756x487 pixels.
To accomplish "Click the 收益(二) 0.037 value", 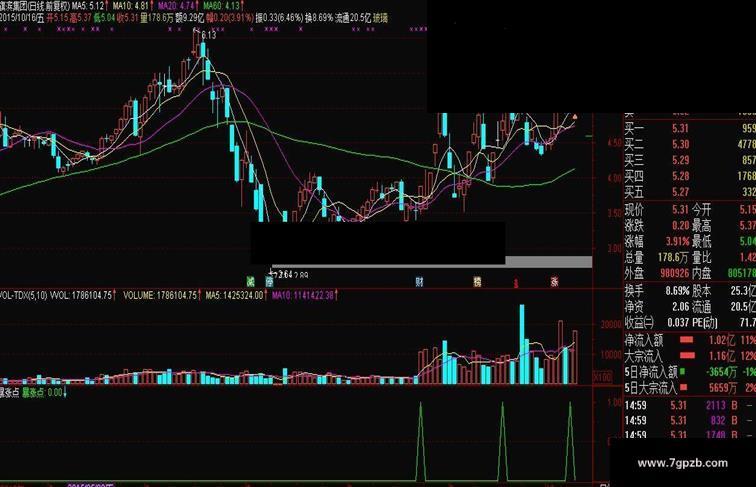I will (678, 323).
